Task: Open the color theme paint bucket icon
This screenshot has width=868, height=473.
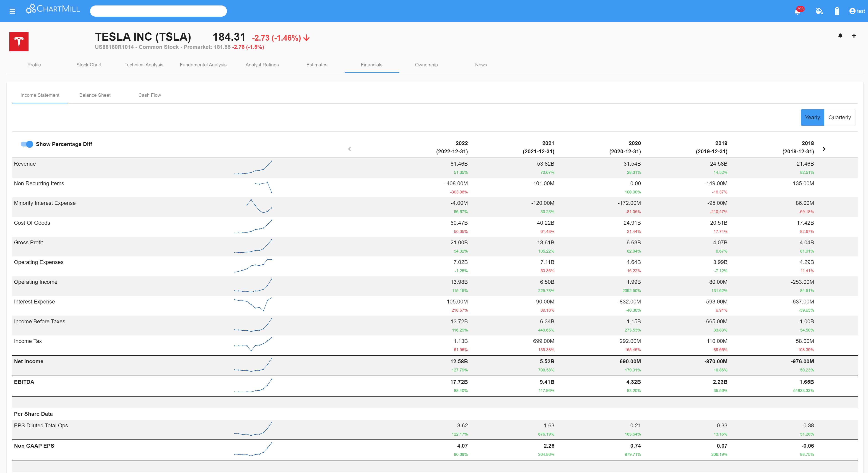Action: [819, 11]
